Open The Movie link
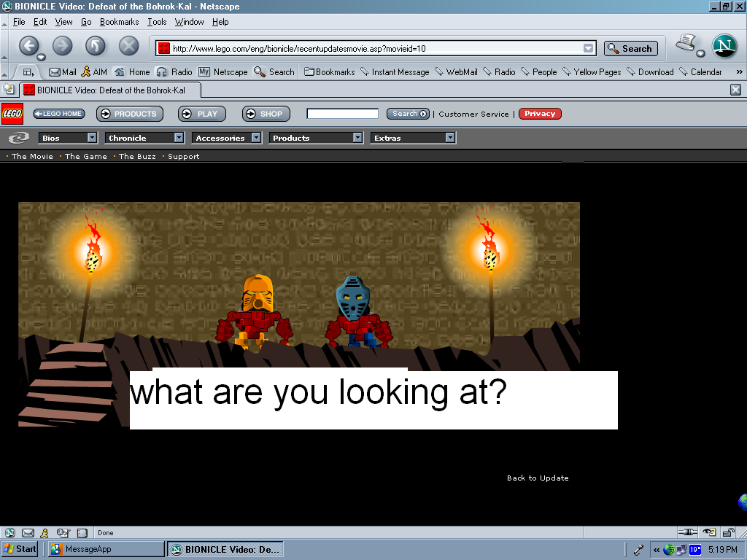Viewport: 747px width, 560px height. pyautogui.click(x=32, y=156)
